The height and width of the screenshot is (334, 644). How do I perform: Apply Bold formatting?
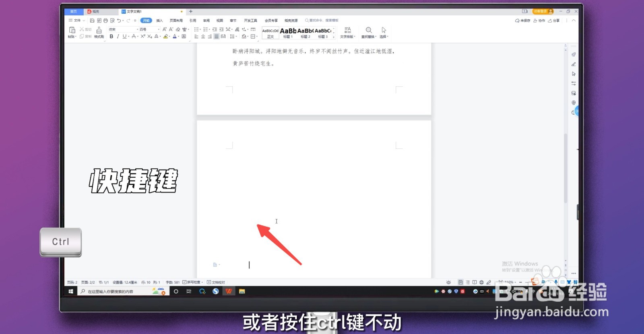pyautogui.click(x=111, y=36)
